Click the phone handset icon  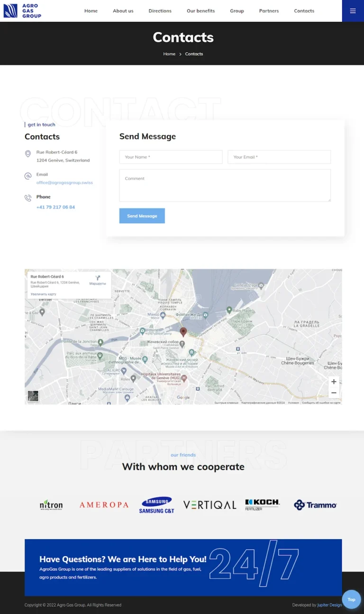click(x=28, y=198)
